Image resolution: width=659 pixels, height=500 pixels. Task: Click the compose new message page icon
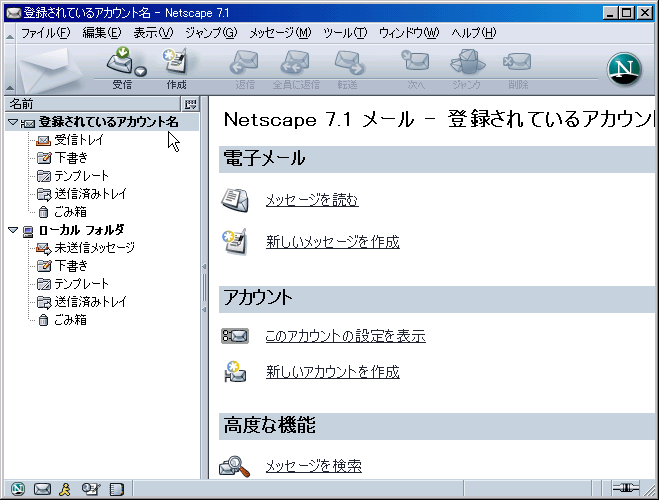point(235,242)
